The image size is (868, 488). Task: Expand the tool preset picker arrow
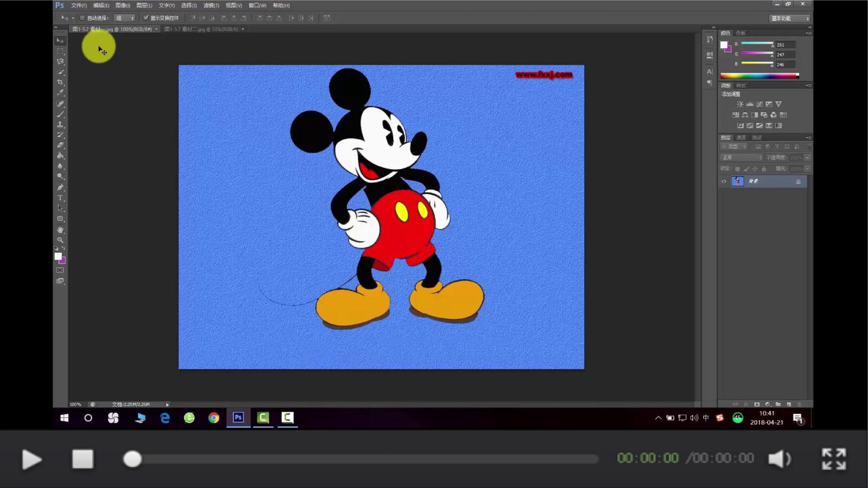[x=73, y=18]
